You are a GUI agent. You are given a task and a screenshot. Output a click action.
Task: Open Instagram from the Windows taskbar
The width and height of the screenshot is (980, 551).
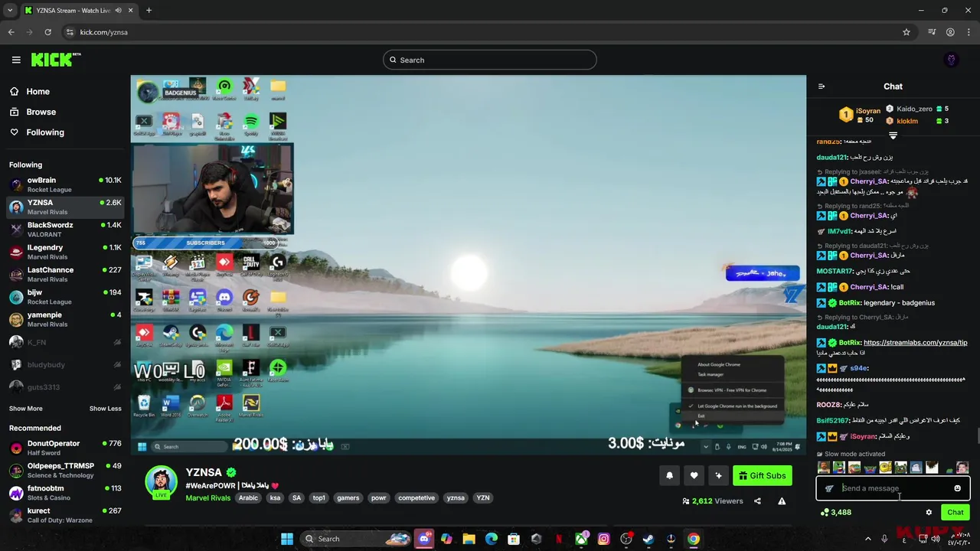click(603, 539)
